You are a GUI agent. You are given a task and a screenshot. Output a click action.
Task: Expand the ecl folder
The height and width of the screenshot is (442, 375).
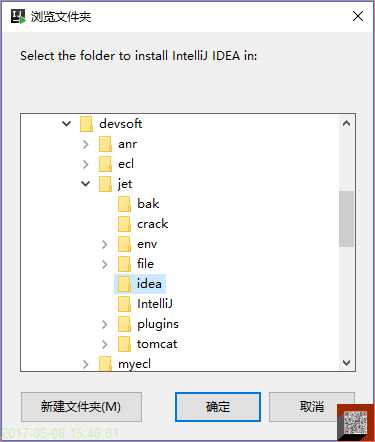tap(86, 164)
